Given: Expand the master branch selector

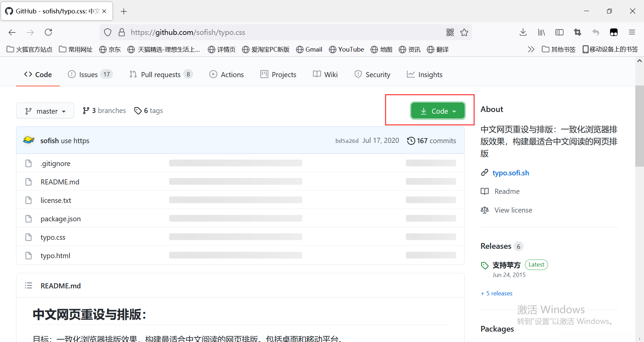Looking at the screenshot, I should (45, 111).
